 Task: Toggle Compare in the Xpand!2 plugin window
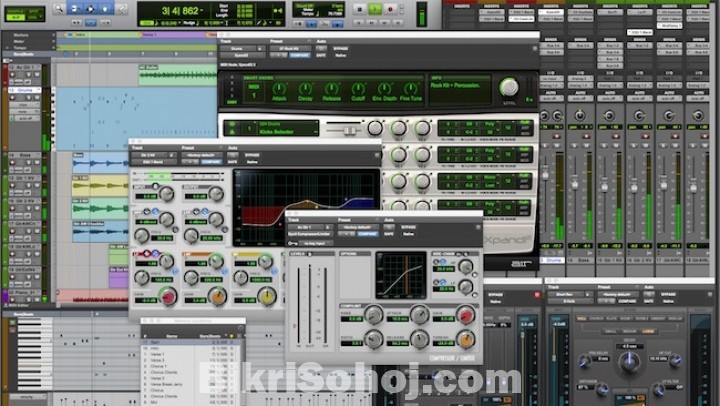click(300, 55)
